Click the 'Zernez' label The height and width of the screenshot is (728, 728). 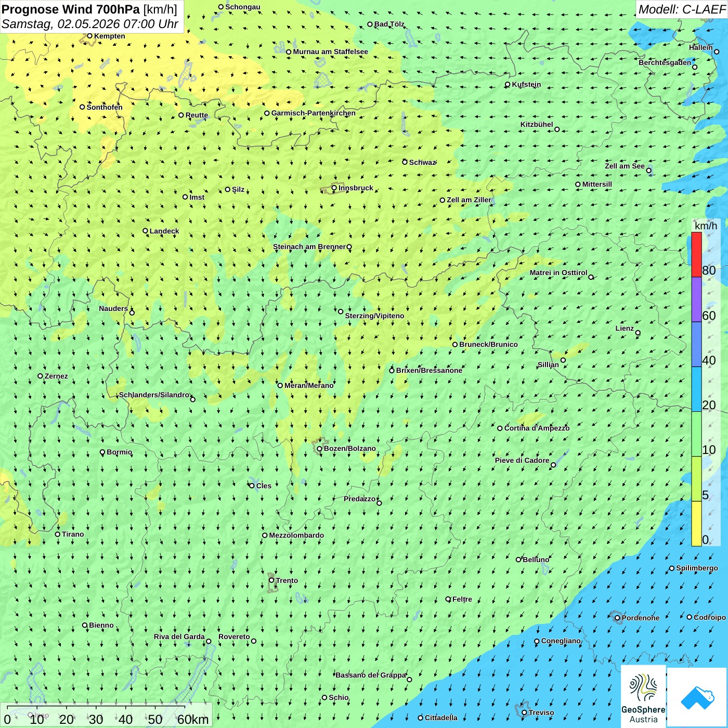point(56,376)
